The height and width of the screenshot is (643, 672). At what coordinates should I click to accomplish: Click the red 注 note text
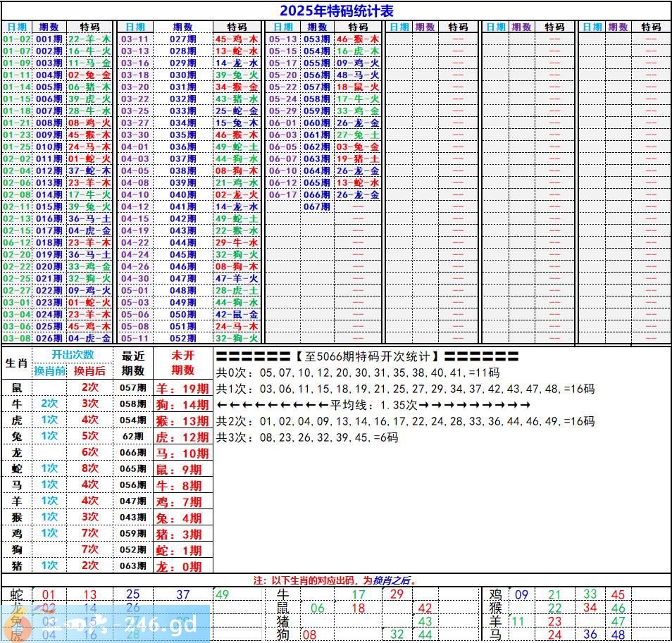coord(335,581)
